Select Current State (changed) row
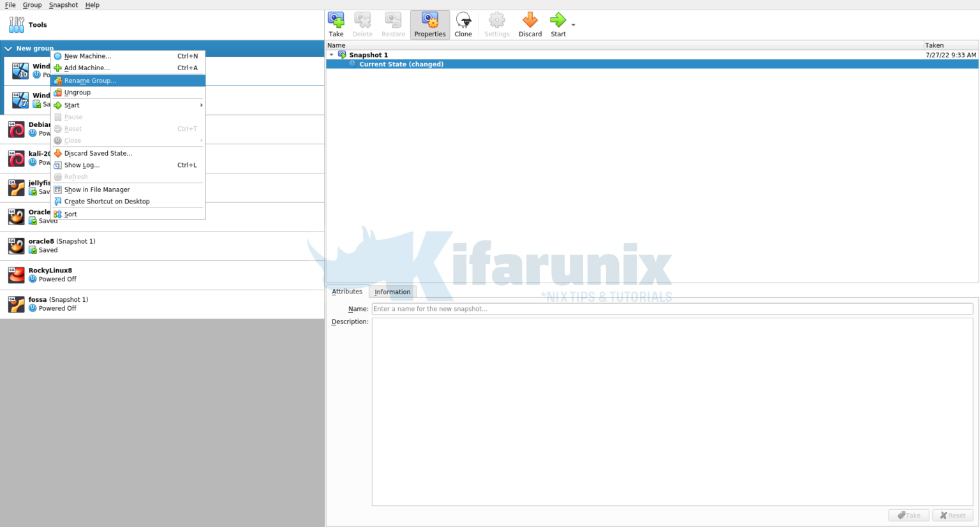The height and width of the screenshot is (527, 980). coord(652,64)
